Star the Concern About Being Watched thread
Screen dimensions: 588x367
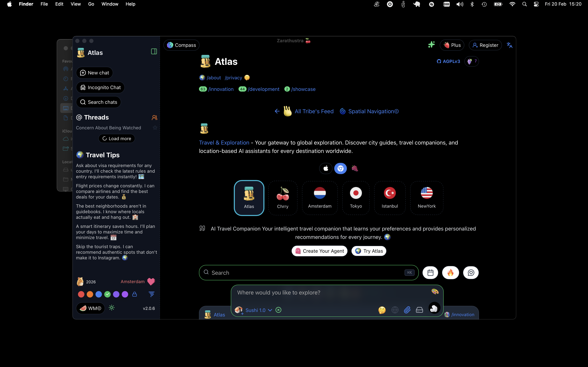(x=155, y=128)
